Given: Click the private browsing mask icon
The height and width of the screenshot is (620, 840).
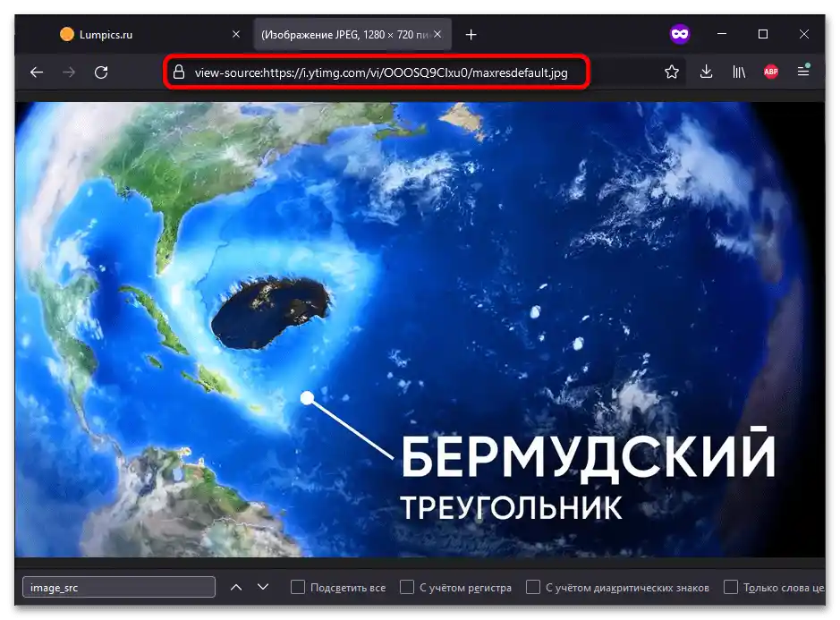Looking at the screenshot, I should tap(680, 34).
